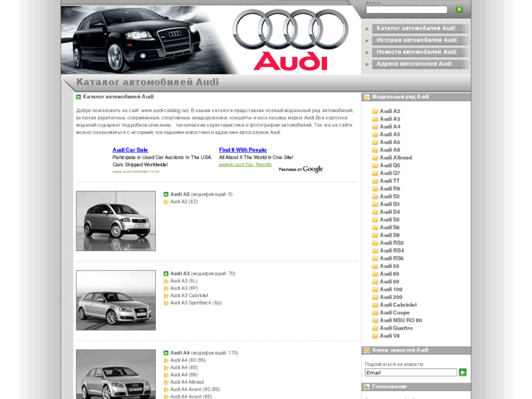532x399 pixels.
Task: Open Каталог автомобилей Audi menu item
Action: click(x=416, y=28)
